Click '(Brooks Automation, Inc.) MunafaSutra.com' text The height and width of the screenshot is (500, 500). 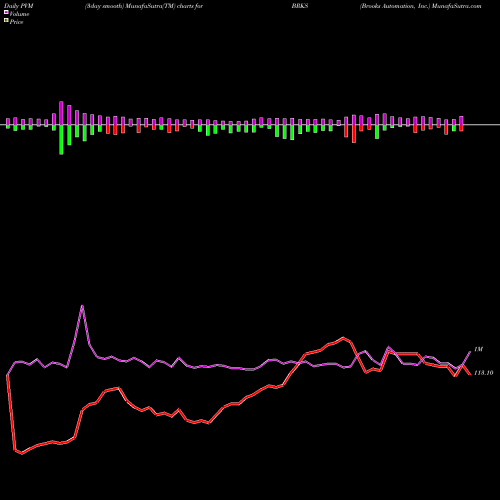click(x=420, y=6)
